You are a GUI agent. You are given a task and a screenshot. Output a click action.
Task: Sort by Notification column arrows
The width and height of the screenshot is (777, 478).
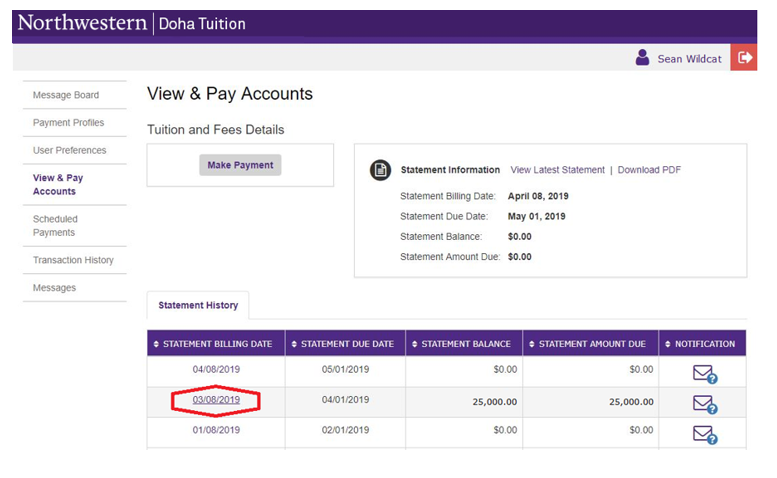667,344
